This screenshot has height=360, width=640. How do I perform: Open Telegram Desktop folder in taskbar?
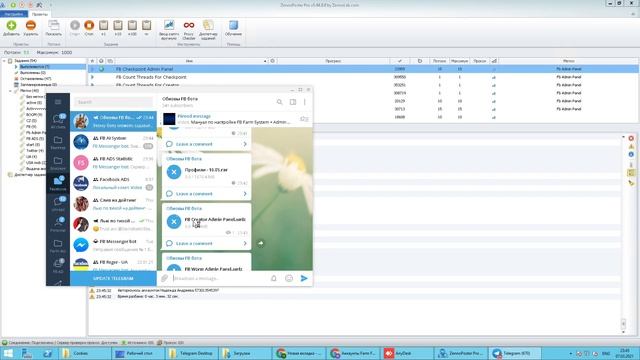click(x=192, y=353)
